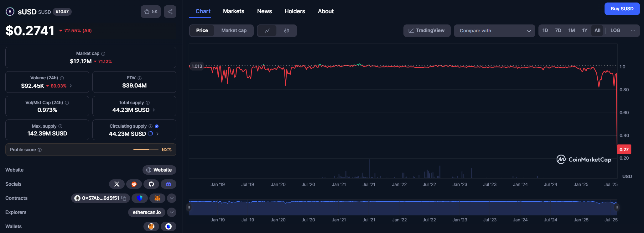
Task: Open the Compare with dropdown
Action: pos(495,31)
